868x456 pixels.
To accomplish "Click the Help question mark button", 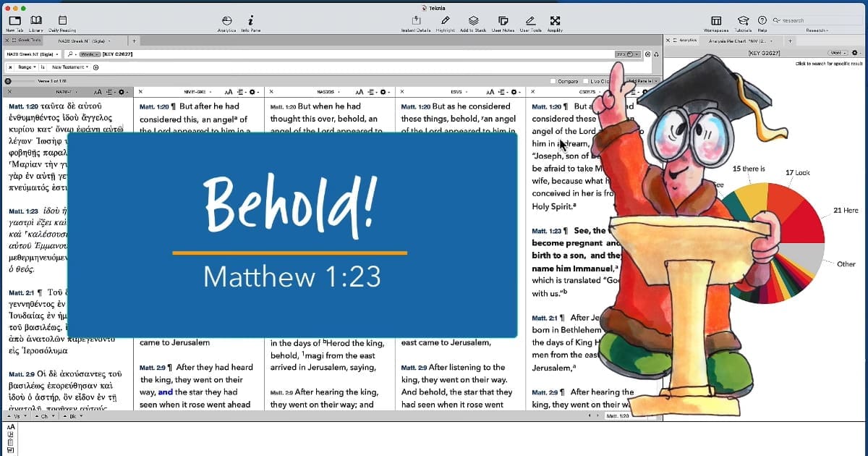I will pyautogui.click(x=762, y=21).
